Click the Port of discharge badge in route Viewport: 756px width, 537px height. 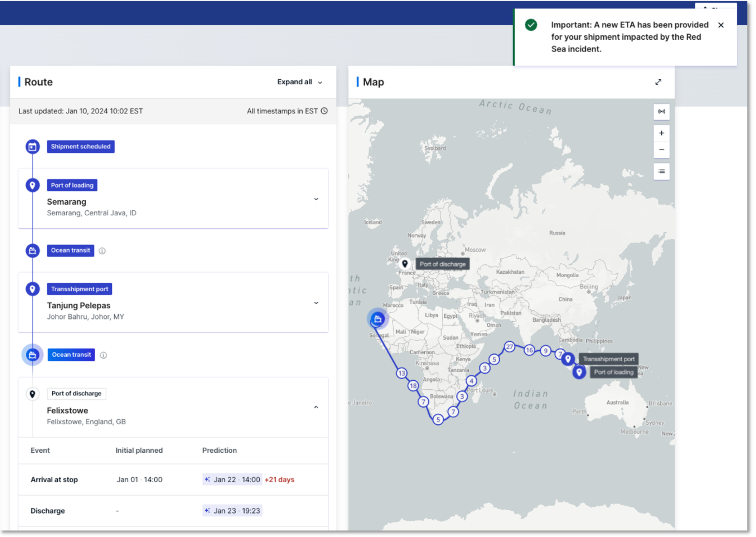coord(76,394)
